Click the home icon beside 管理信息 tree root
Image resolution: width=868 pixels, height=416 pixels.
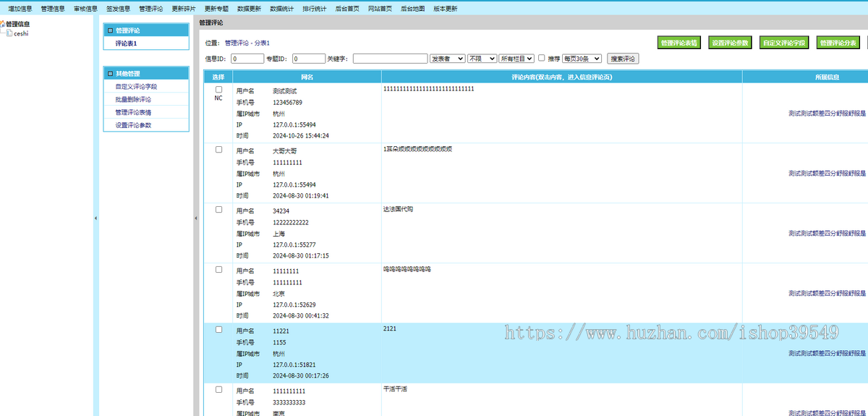click(x=3, y=24)
